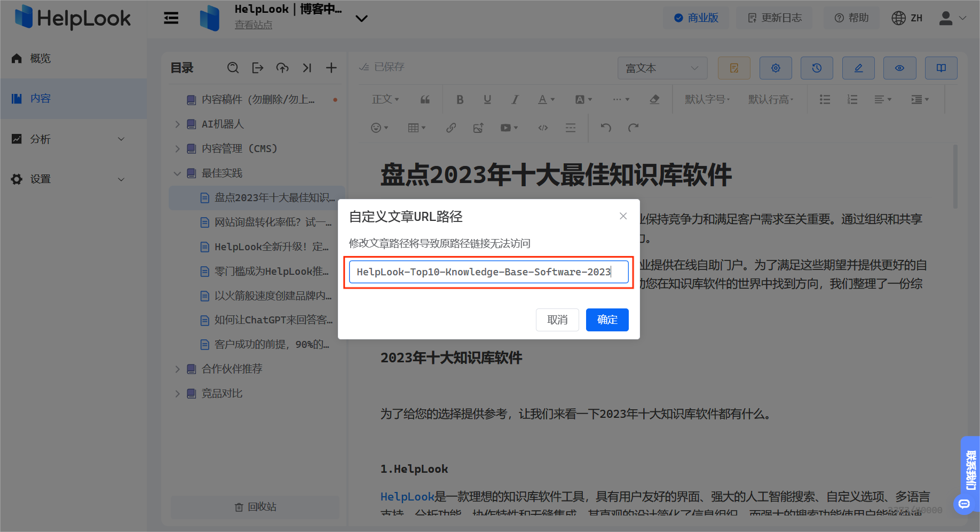The image size is (980, 532).
Task: Expand the 内容管理 (CMS) folder
Action: click(177, 148)
